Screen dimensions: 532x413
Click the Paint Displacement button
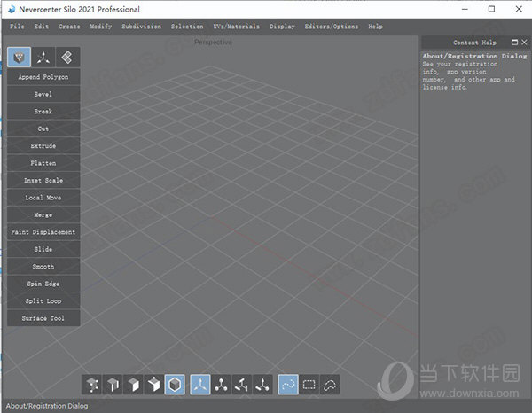[x=43, y=232]
